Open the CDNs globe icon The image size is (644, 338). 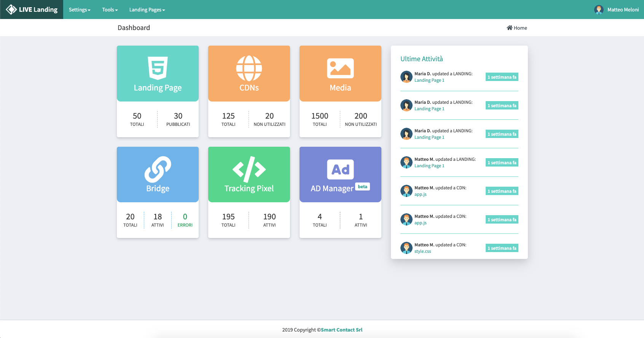(x=249, y=68)
